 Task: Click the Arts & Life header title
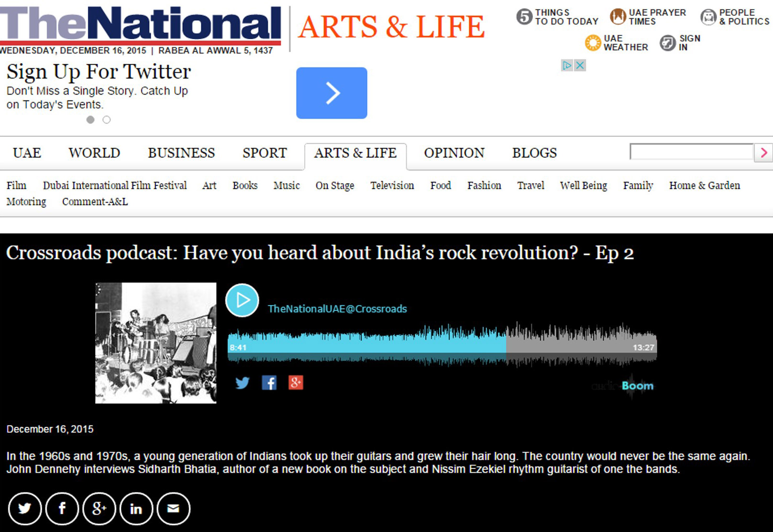pos(392,27)
